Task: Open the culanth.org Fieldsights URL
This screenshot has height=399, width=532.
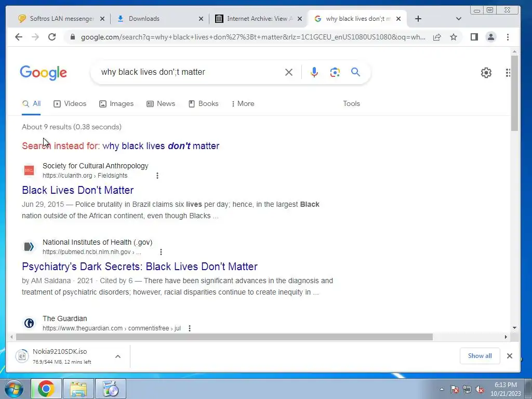Action: (85, 176)
